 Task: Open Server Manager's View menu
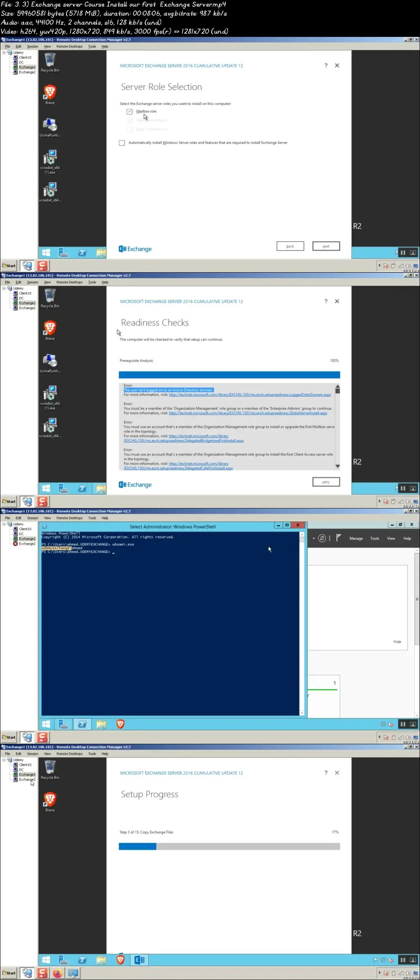coord(391,539)
